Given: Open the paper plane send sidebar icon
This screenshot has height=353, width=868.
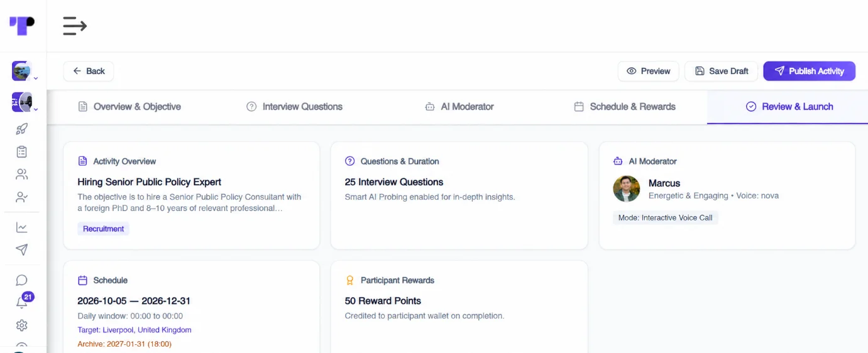Looking at the screenshot, I should (22, 249).
